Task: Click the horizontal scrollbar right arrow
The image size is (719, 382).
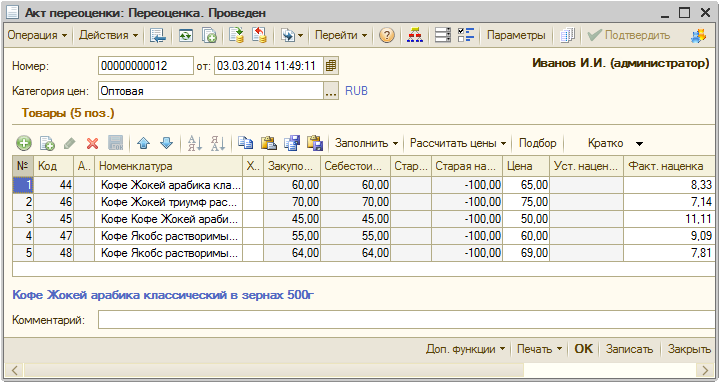Action: 705,370
